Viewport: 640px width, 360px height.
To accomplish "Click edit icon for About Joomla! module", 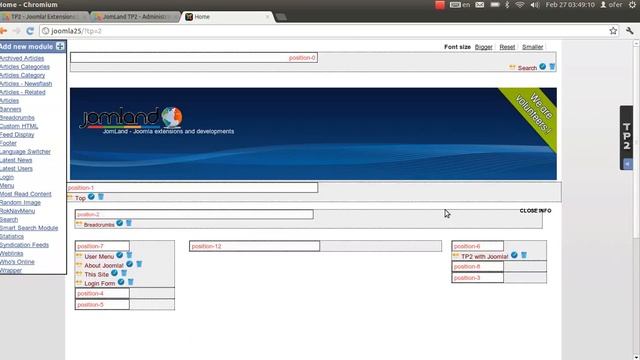I will click(129, 264).
